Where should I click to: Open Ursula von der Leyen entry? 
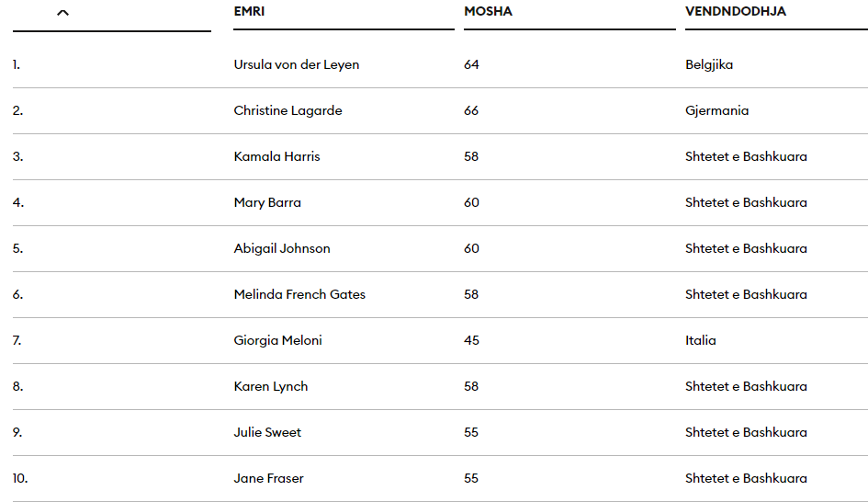(296, 65)
